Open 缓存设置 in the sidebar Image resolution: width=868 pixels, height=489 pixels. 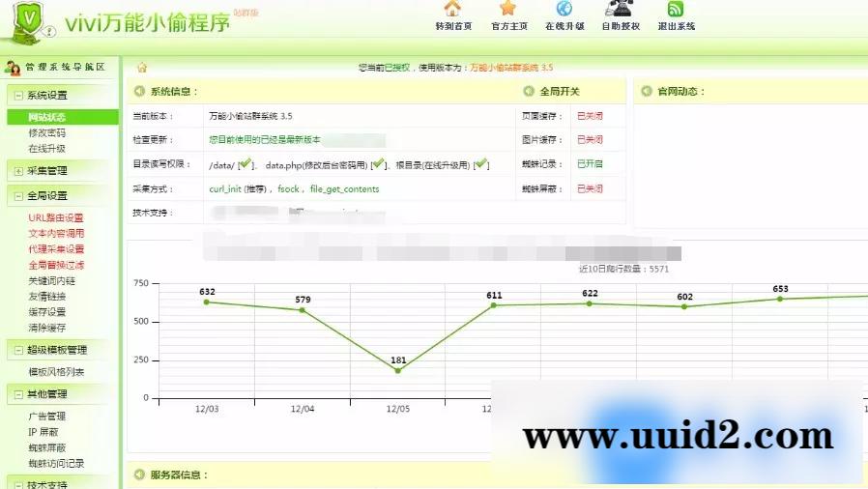point(47,312)
